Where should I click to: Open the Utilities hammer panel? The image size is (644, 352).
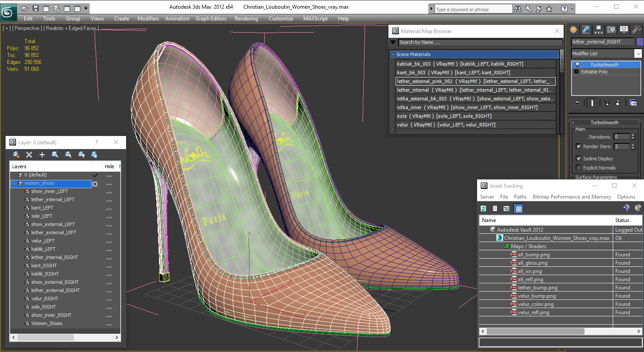click(637, 30)
